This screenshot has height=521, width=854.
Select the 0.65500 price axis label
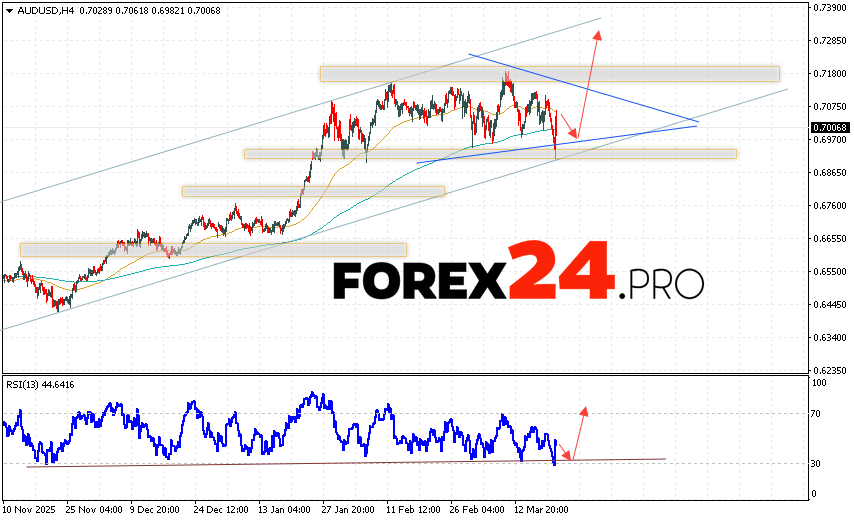pyautogui.click(x=831, y=272)
